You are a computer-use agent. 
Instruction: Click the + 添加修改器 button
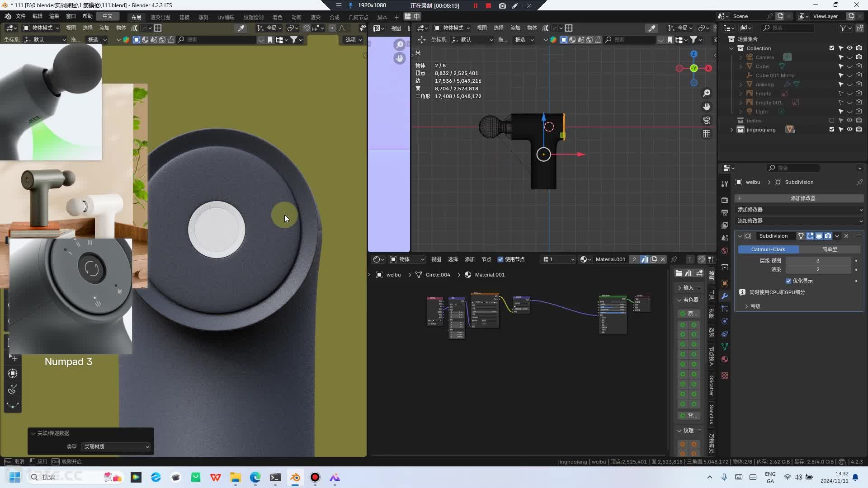pos(799,198)
